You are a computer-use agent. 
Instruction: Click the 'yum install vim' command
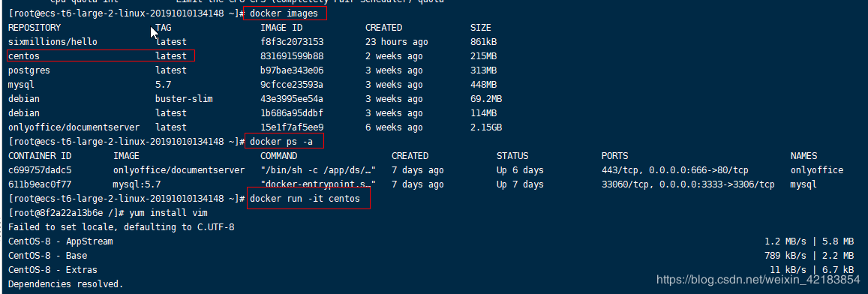click(168, 213)
